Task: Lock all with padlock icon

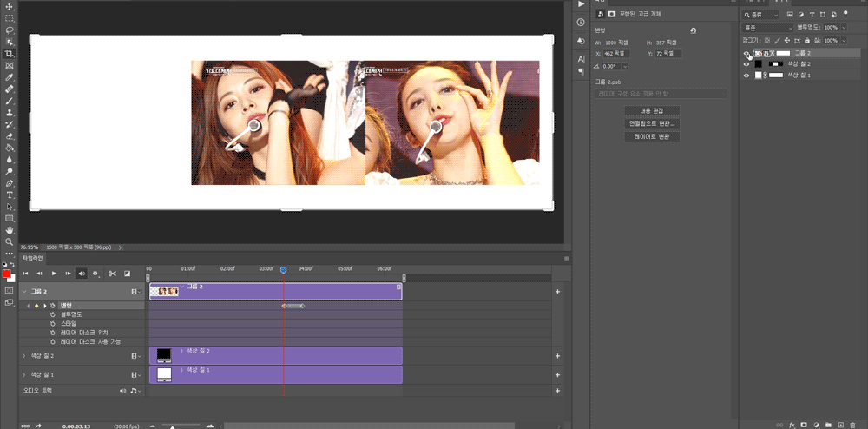Action: point(806,41)
